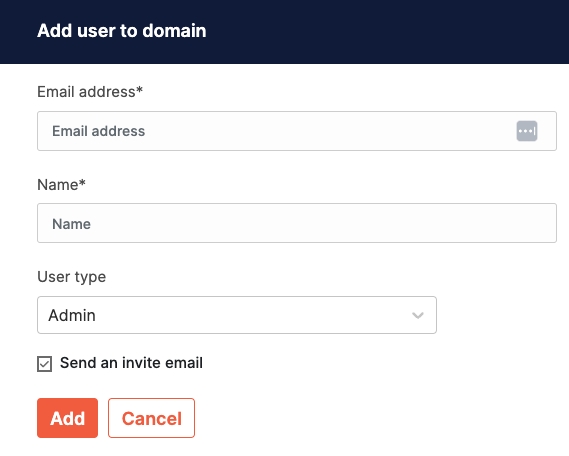The image size is (569, 456).
Task: Toggle invite option via its text label
Action: (x=131, y=363)
